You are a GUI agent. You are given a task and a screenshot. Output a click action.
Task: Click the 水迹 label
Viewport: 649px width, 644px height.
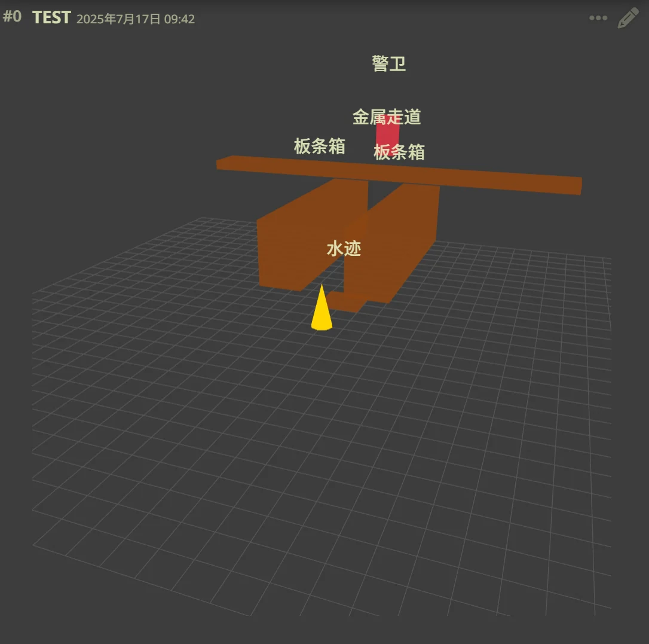point(344,249)
